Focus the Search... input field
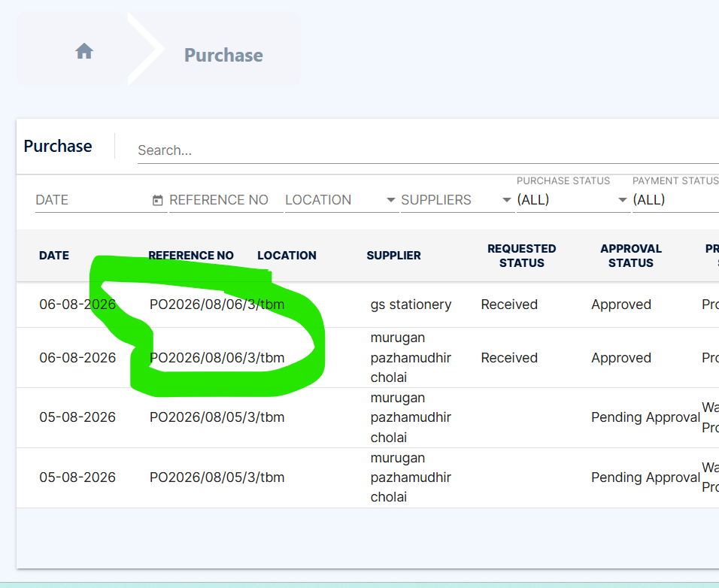 click(x=428, y=150)
